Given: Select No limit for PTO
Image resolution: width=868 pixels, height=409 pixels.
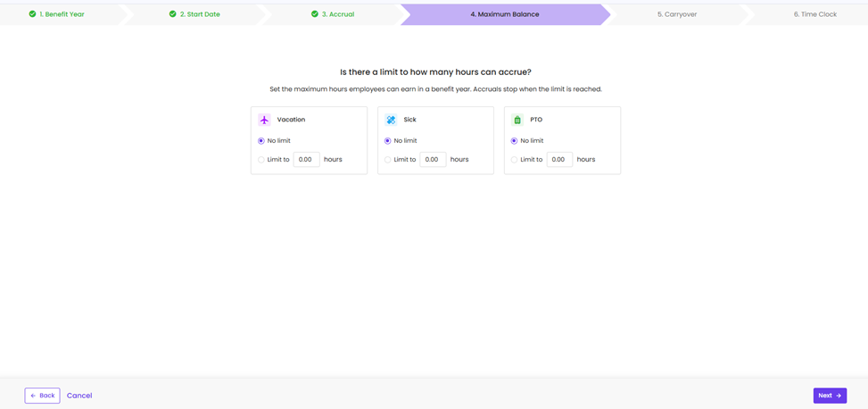Looking at the screenshot, I should [515, 141].
